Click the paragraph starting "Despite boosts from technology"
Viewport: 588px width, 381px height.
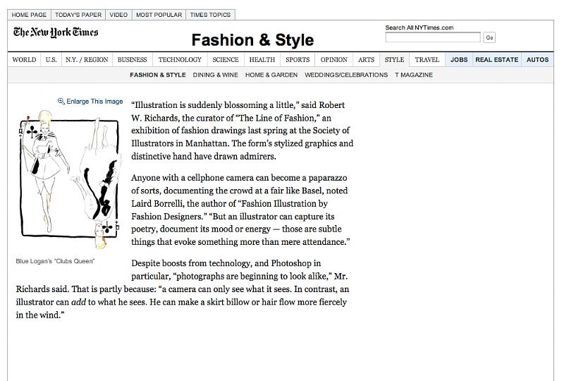click(x=182, y=289)
